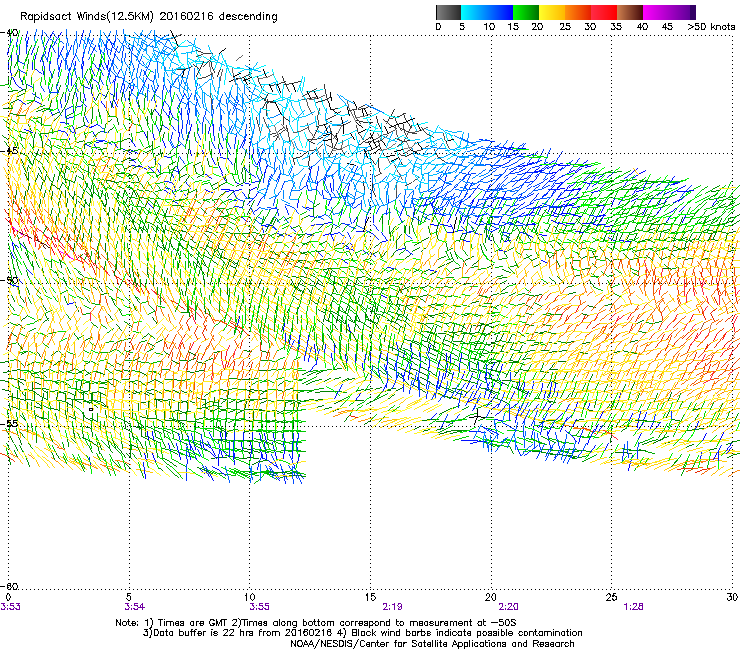Click the '30' longitude label on the bottom axis
Viewport: 740px width, 650px height.
click(732, 597)
